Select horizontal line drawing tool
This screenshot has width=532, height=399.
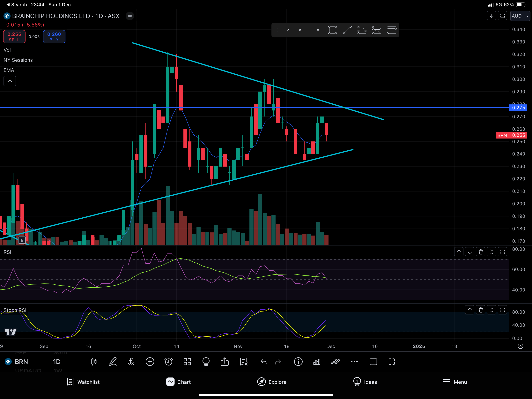[x=288, y=30]
